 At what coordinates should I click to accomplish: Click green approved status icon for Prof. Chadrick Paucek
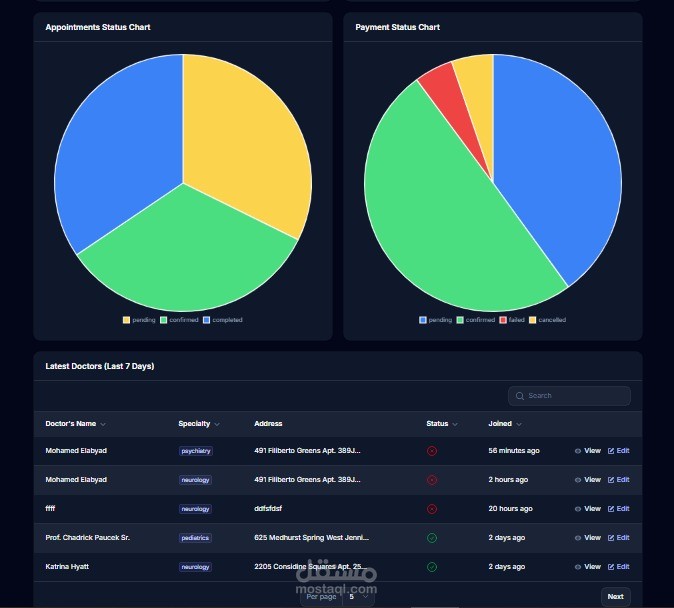432,538
